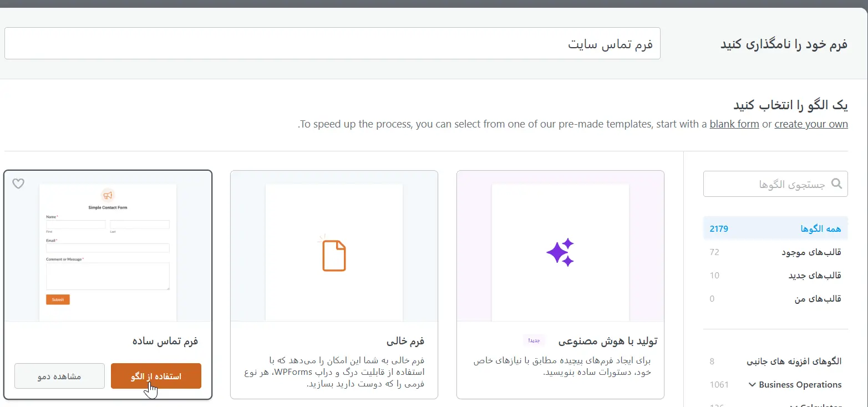The height and width of the screenshot is (407, 868).
Task: Select the blank form document icon
Action: click(x=333, y=255)
